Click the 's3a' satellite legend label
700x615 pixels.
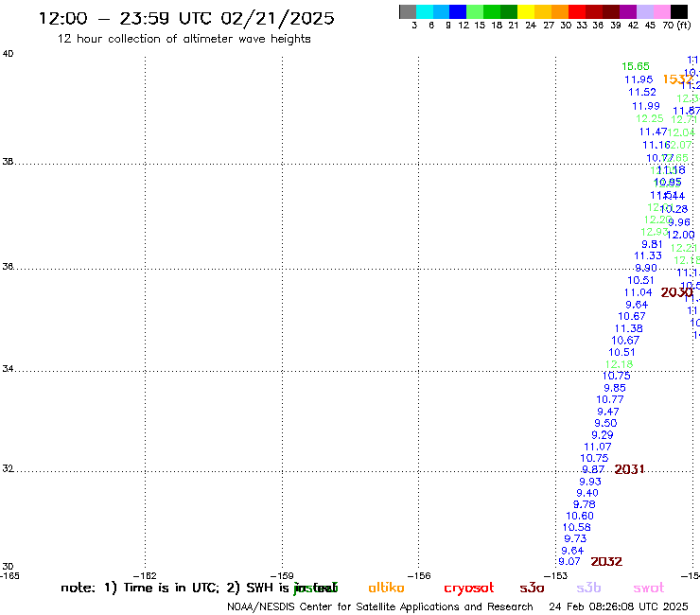(x=532, y=588)
